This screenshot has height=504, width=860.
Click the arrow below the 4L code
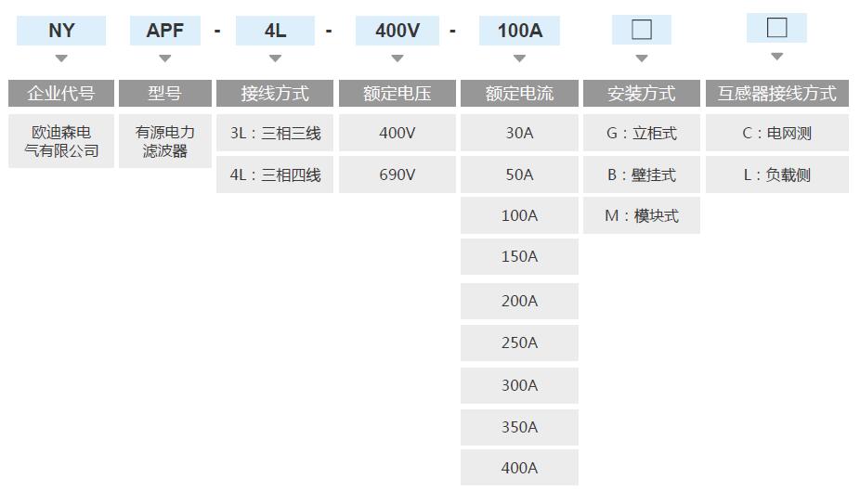(275, 58)
